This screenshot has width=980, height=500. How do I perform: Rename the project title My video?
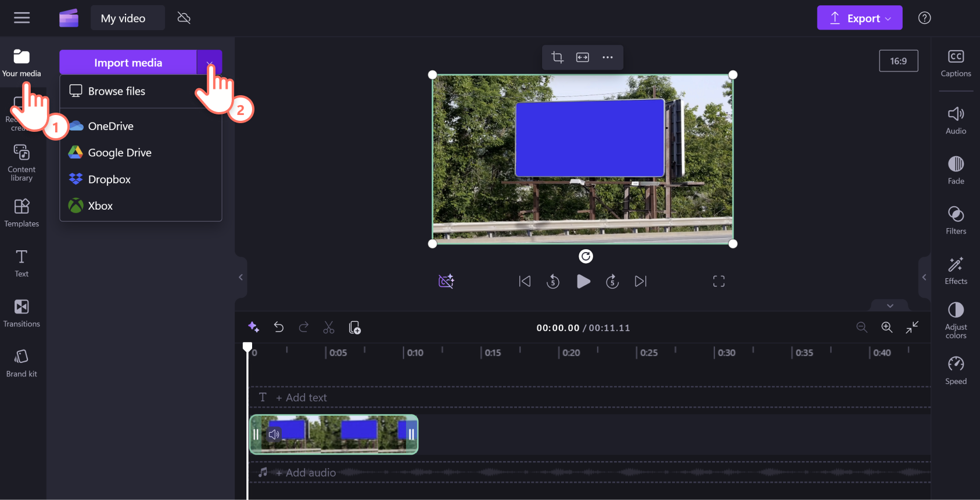pos(128,18)
